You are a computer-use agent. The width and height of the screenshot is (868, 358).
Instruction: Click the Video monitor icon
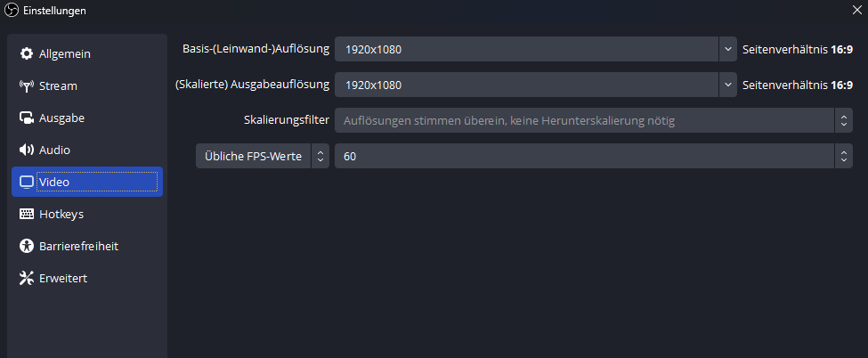[27, 182]
